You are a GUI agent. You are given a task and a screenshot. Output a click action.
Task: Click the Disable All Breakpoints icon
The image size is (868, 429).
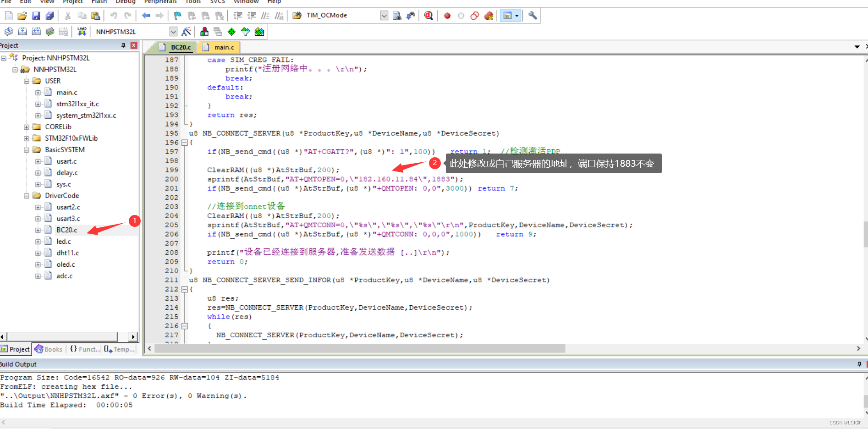(475, 16)
